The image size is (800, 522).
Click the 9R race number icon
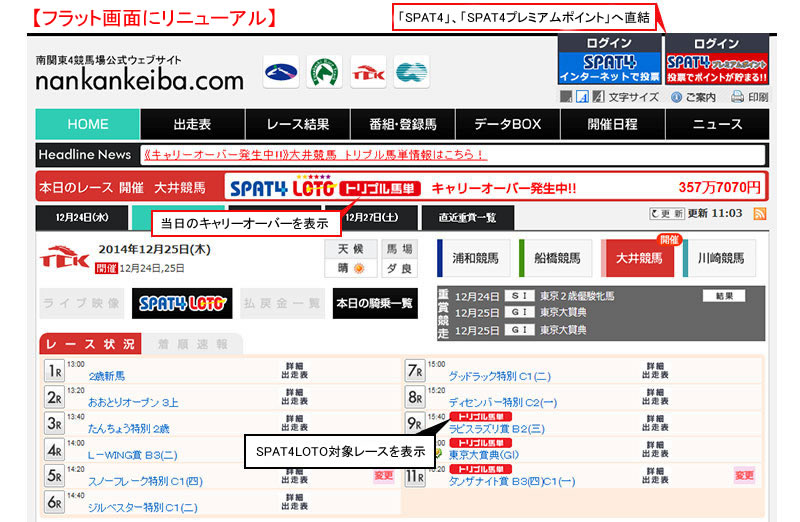click(415, 424)
